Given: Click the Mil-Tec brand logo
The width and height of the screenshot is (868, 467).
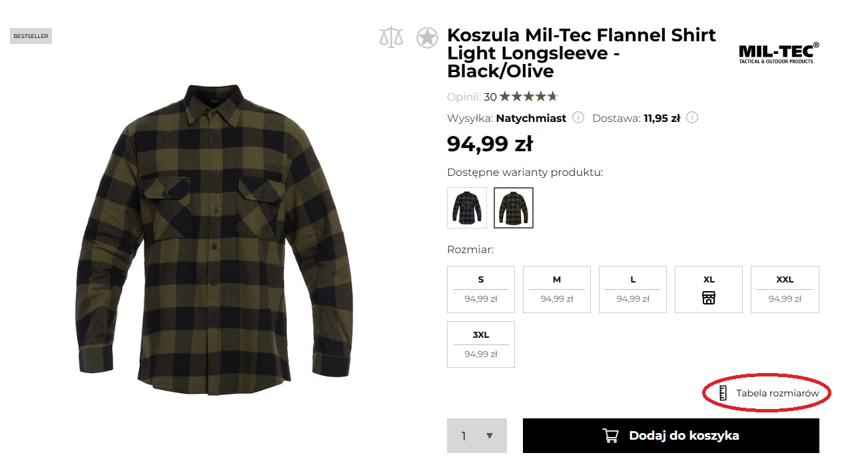Looking at the screenshot, I should tap(779, 53).
